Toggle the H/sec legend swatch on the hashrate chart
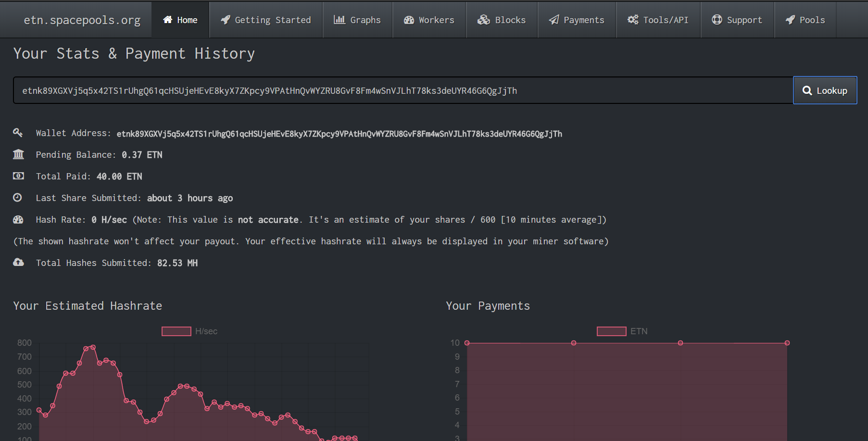This screenshot has width=868, height=441. point(176,331)
